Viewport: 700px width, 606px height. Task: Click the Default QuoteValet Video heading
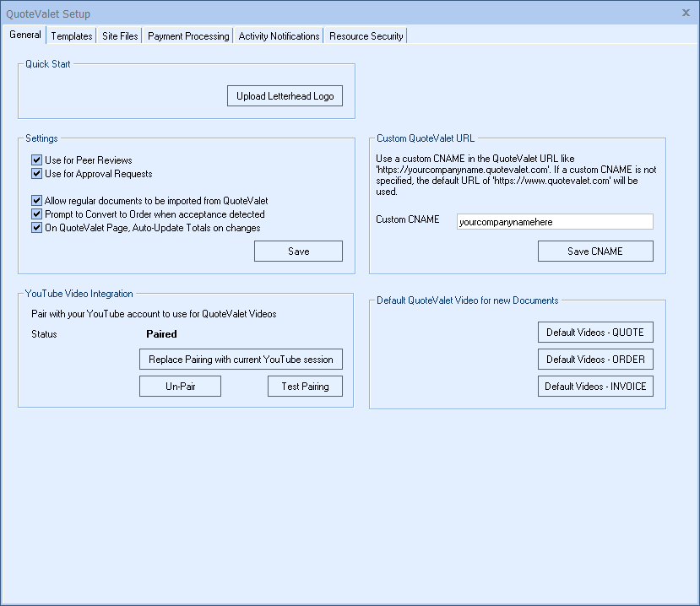[x=468, y=300]
